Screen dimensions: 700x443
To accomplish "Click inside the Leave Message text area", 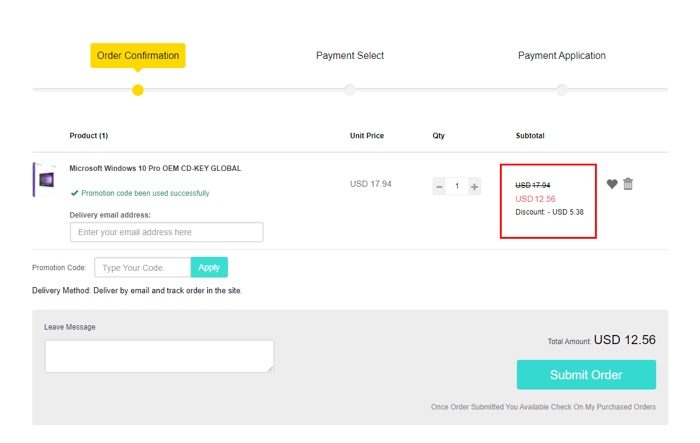I will pos(159,356).
